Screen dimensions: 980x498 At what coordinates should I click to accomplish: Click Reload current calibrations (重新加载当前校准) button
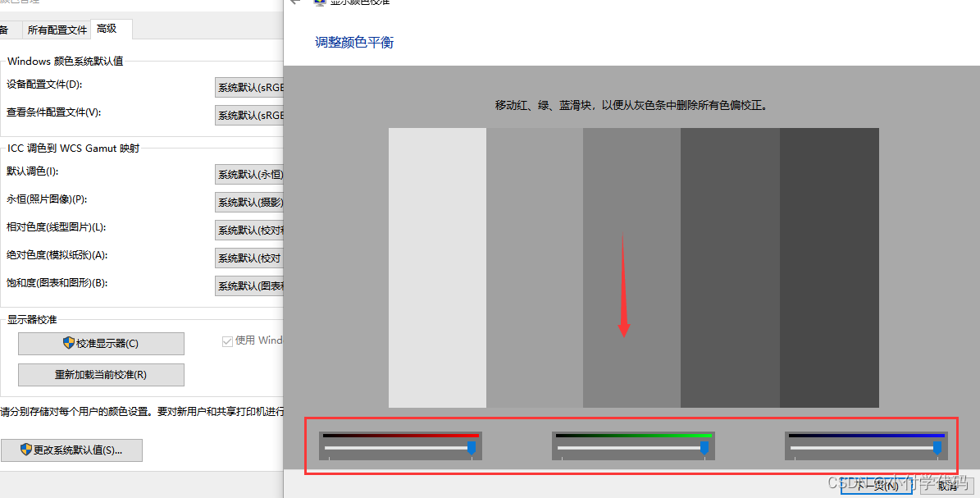[x=101, y=375]
